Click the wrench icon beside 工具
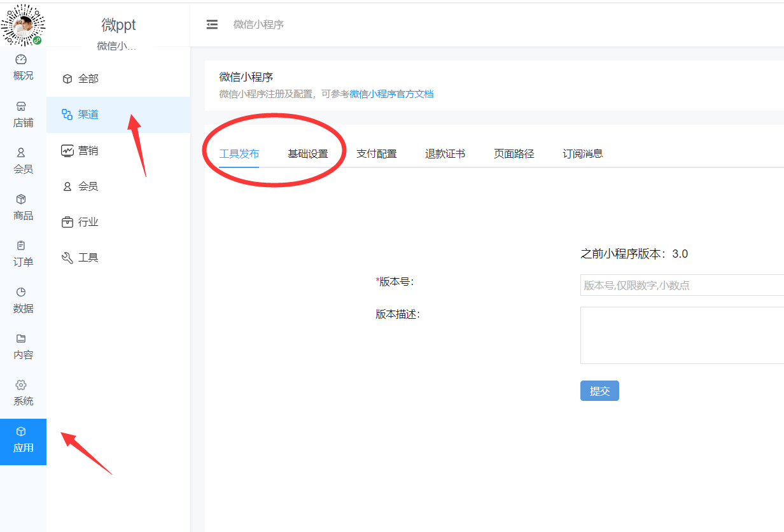This screenshot has height=532, width=784. click(67, 258)
